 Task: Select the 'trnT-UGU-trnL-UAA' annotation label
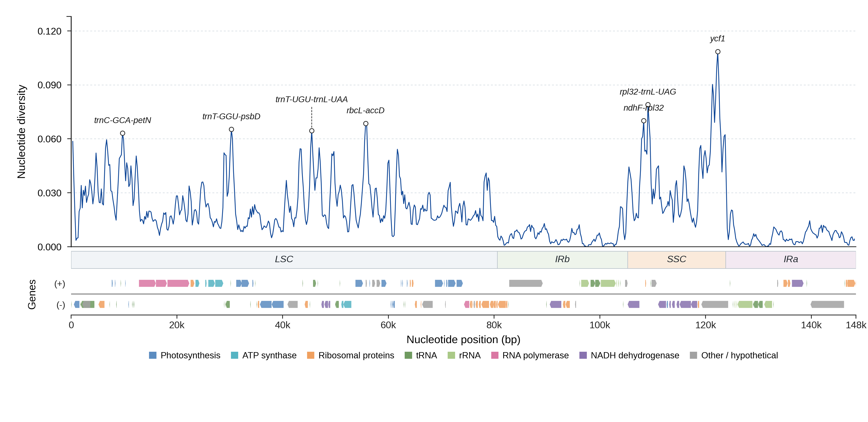[x=311, y=99]
